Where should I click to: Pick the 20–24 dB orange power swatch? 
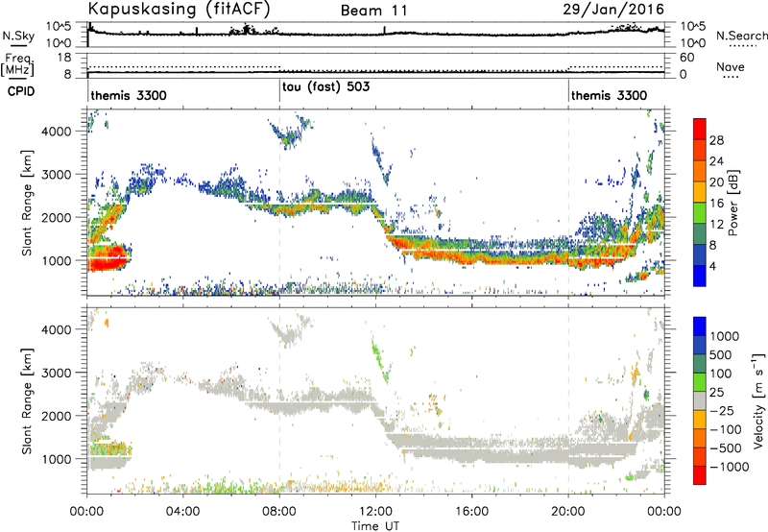(700, 172)
